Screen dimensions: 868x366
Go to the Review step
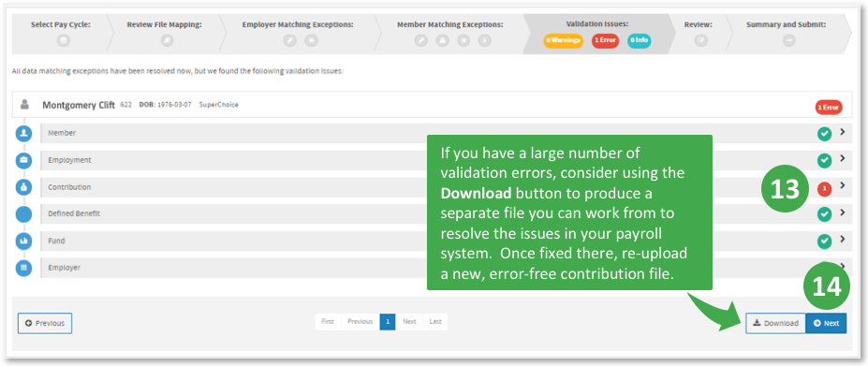click(698, 33)
